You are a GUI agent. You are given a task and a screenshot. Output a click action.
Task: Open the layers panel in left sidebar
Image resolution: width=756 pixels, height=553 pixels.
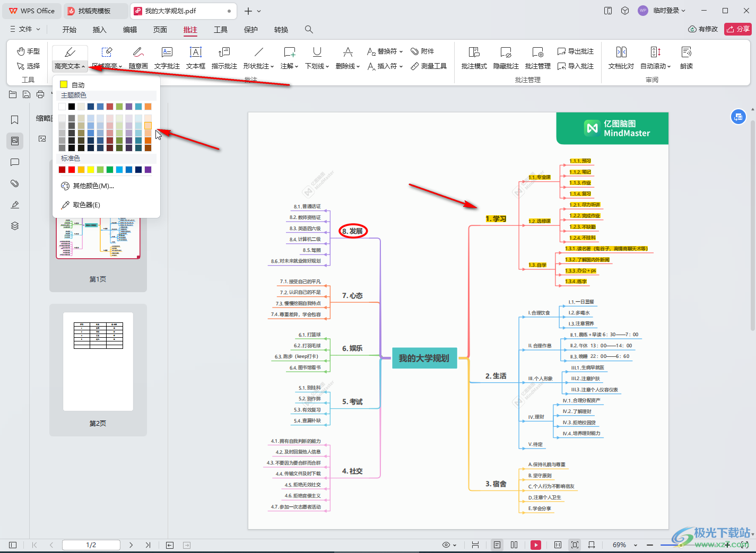tap(15, 226)
